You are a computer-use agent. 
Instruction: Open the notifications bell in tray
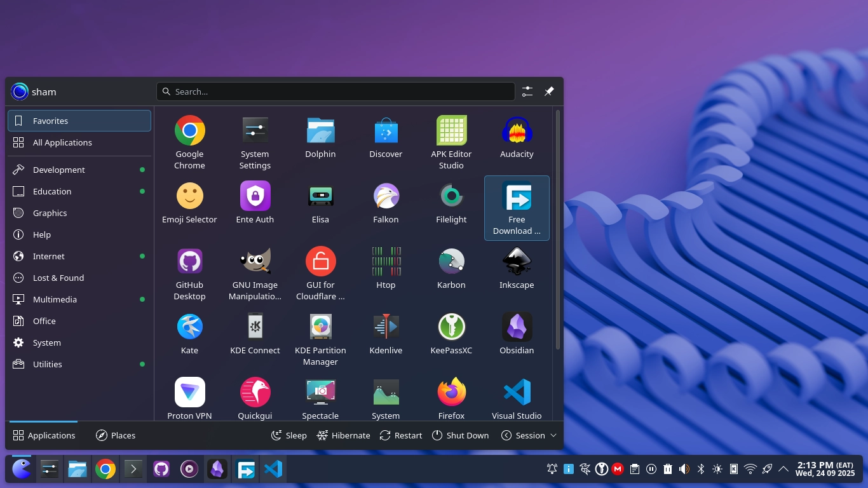(552, 469)
